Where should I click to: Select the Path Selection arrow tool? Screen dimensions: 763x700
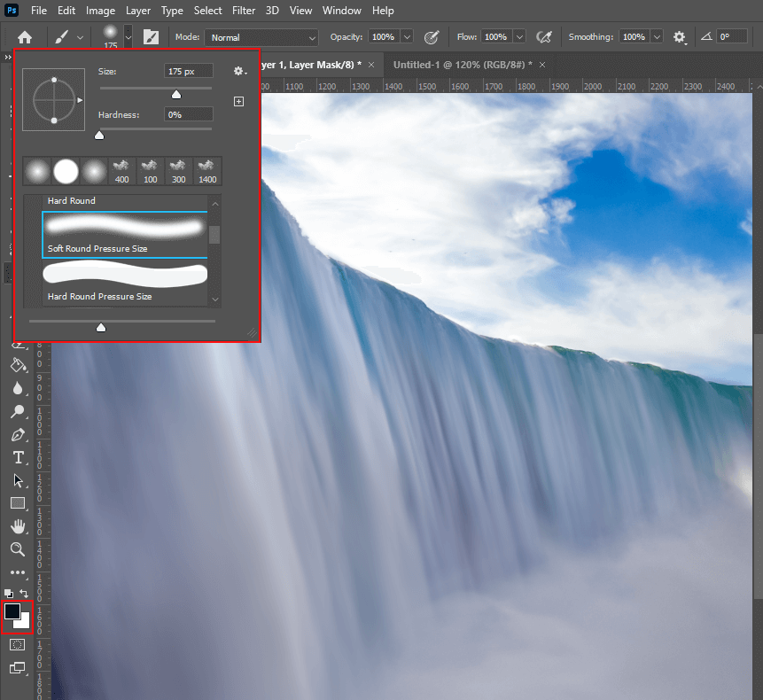tap(18, 480)
